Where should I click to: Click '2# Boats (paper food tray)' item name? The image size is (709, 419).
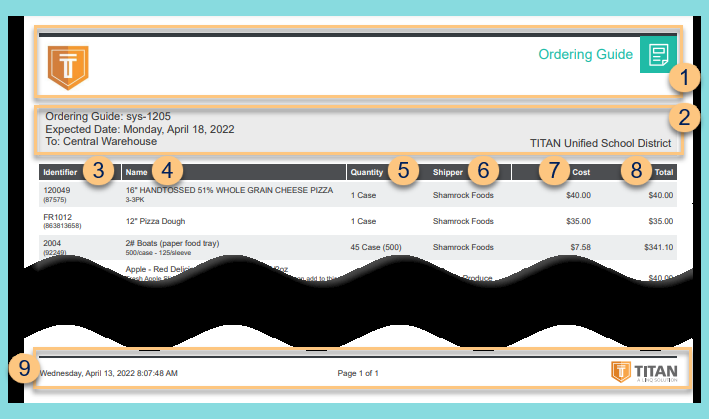coord(172,243)
